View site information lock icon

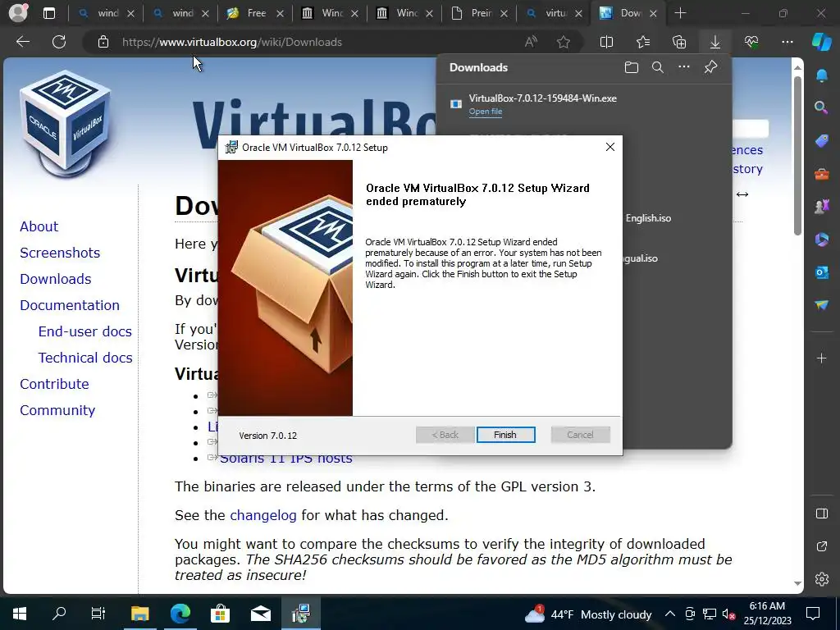[103, 42]
